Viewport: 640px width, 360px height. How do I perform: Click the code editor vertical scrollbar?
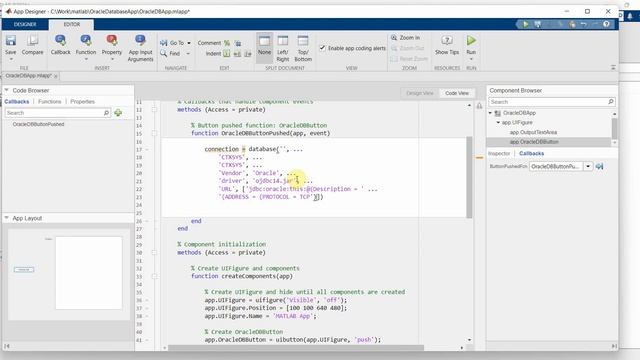pos(469,177)
